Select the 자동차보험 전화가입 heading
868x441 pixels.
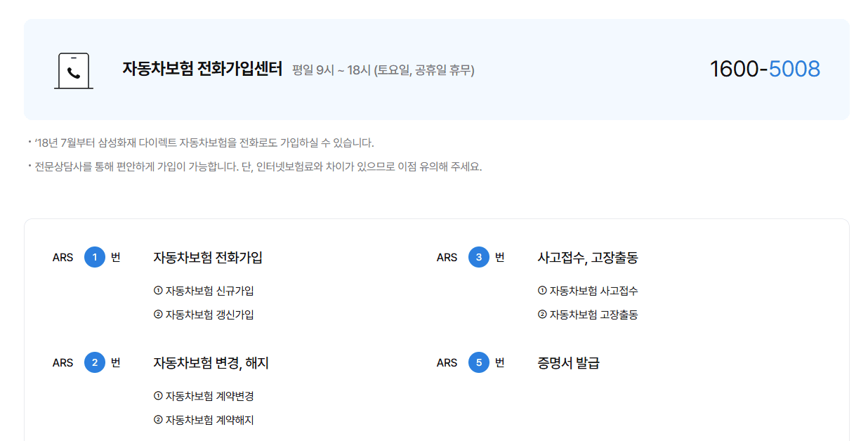tap(208, 257)
